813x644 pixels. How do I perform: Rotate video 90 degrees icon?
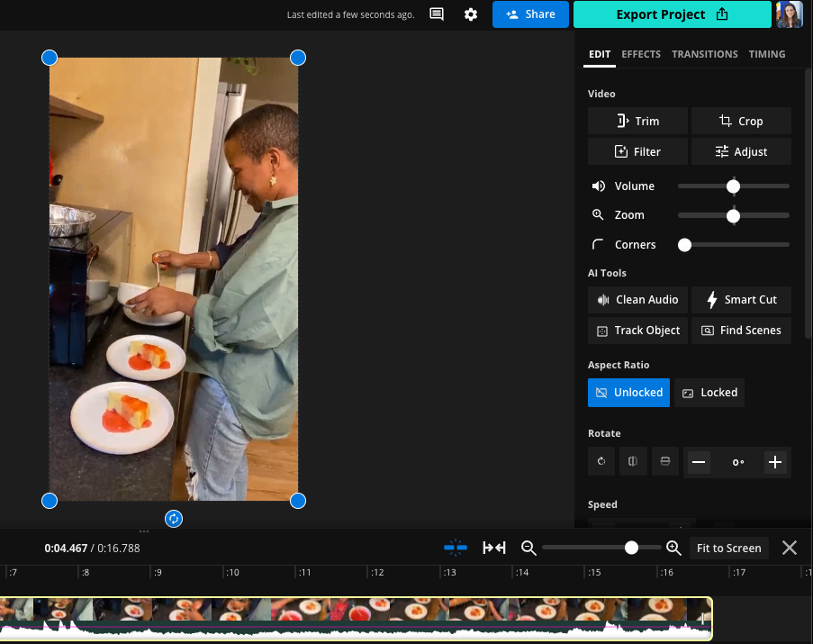point(601,461)
